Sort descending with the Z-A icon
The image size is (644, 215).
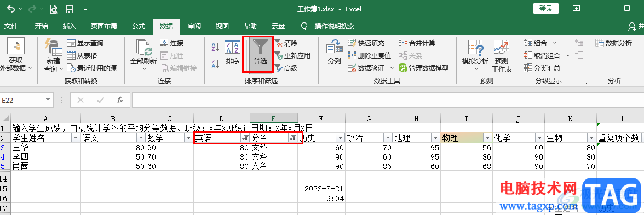(x=215, y=63)
